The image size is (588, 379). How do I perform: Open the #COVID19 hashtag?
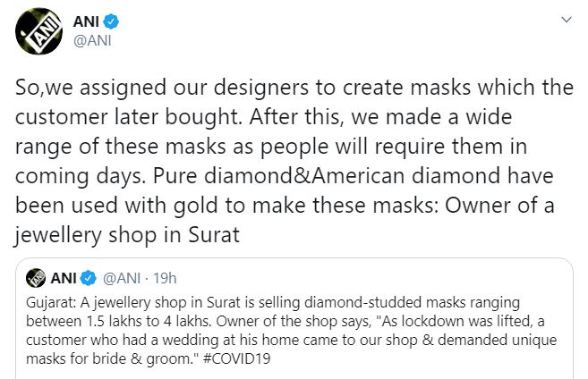pyautogui.click(x=236, y=358)
